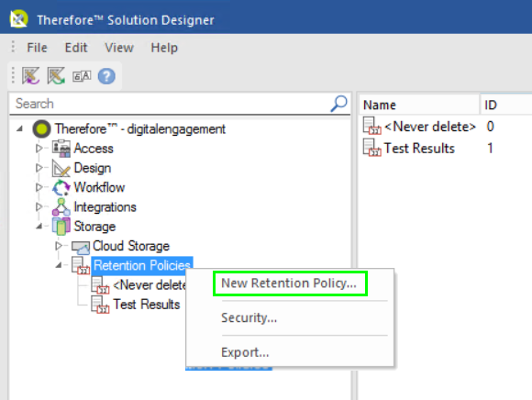532x400 pixels.
Task: Open the Edit menu
Action: pos(76,48)
